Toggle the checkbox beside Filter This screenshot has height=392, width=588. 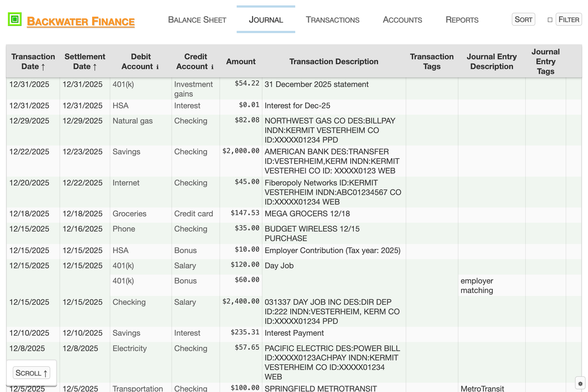550,20
